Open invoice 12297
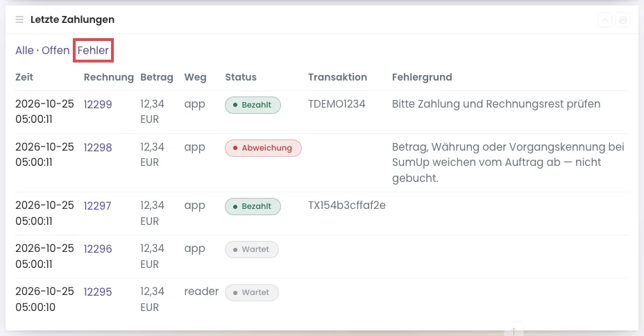The height and width of the screenshot is (336, 644). (97, 205)
